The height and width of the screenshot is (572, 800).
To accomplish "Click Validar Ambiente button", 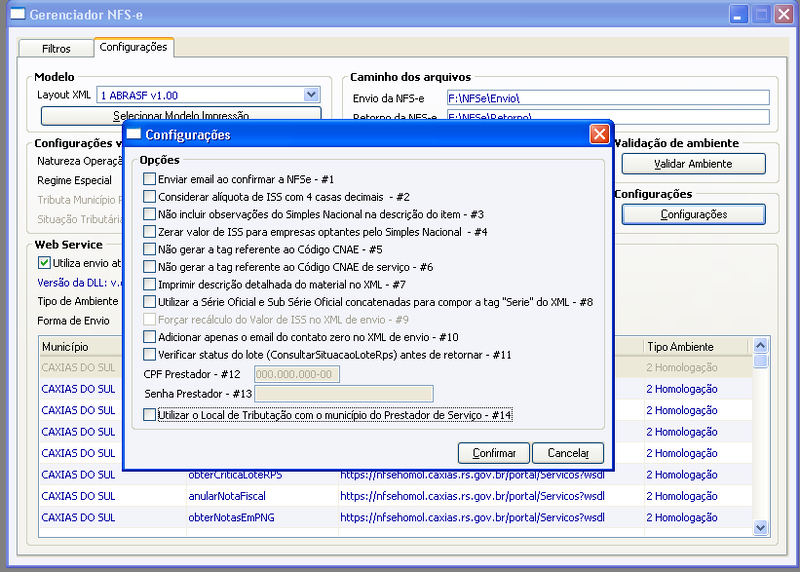I will click(693, 164).
